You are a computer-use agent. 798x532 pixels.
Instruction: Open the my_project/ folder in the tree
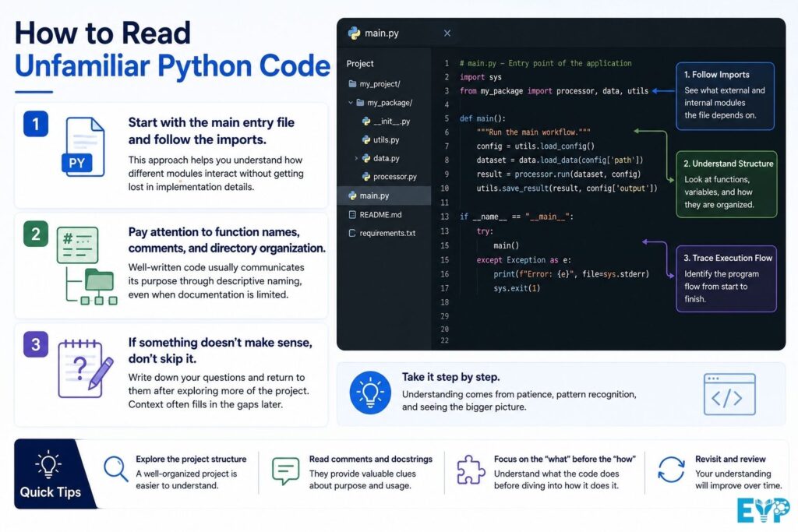click(x=375, y=84)
